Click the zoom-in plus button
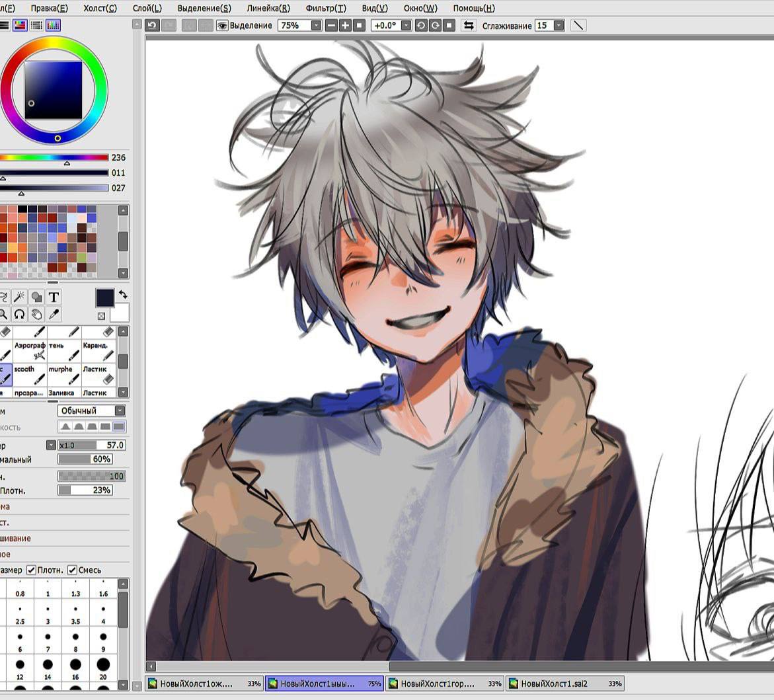 tap(345, 25)
